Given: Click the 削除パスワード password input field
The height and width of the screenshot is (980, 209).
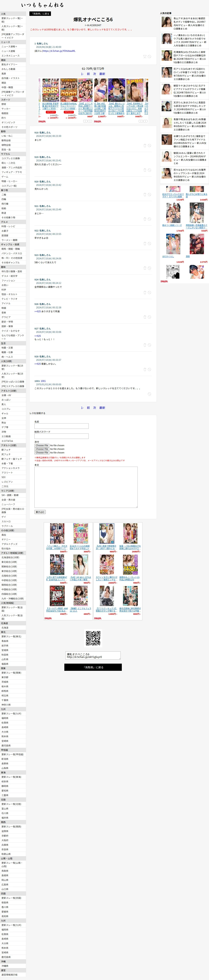Looking at the screenshot, I should (x=62, y=436).
